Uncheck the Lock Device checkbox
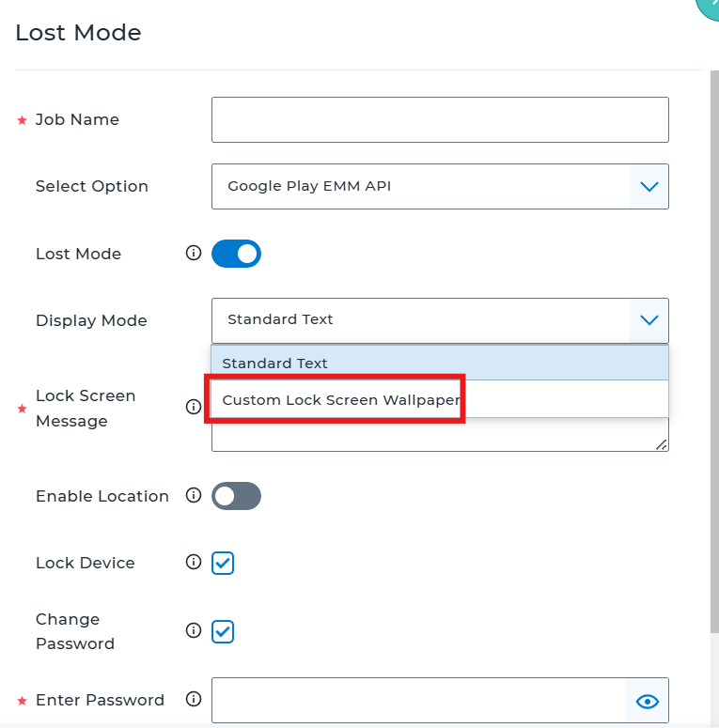This screenshot has width=719, height=728. click(x=223, y=563)
